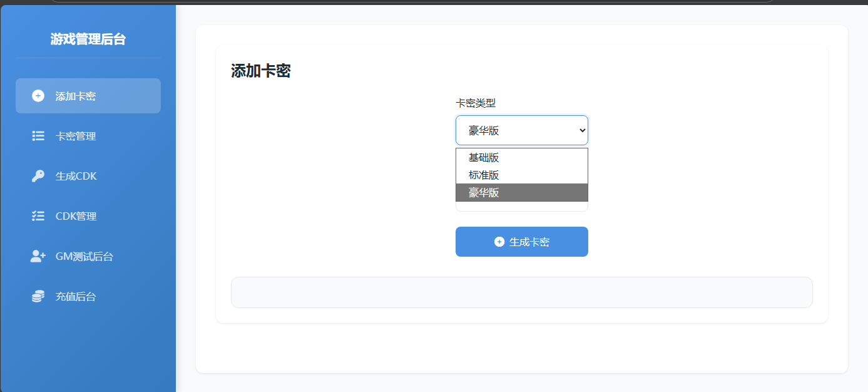The height and width of the screenshot is (392, 868).
Task: Click the database icon next to 充值后台
Action: pos(38,296)
